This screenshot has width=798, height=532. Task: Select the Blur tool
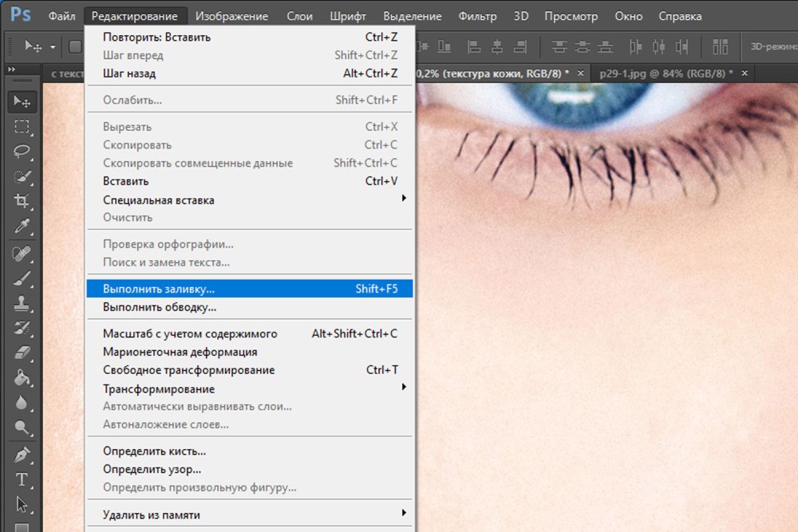22,402
